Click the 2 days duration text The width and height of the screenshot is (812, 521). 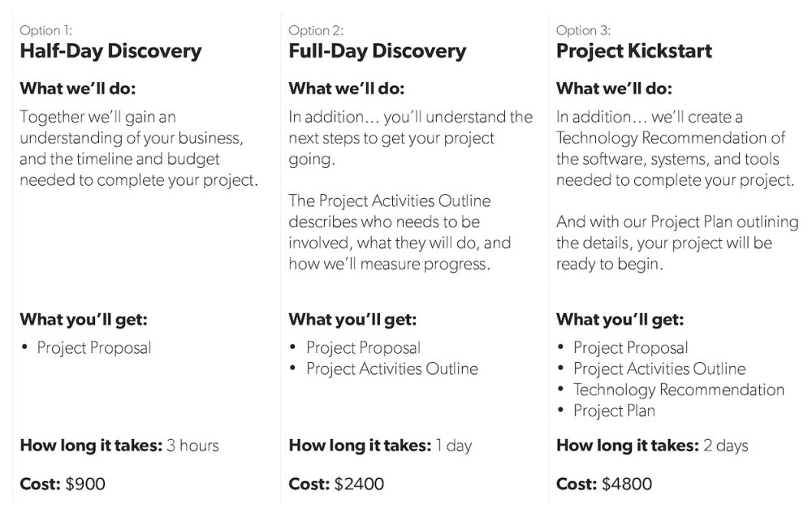tap(725, 446)
